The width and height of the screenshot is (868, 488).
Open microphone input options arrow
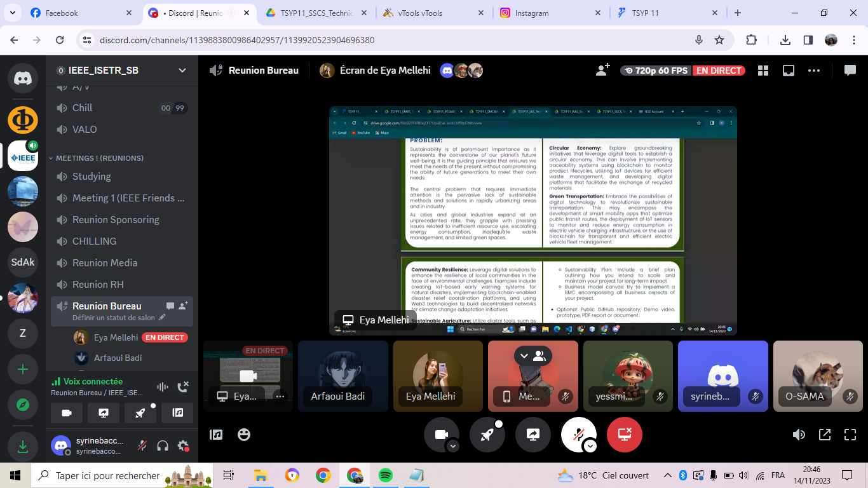click(x=590, y=446)
